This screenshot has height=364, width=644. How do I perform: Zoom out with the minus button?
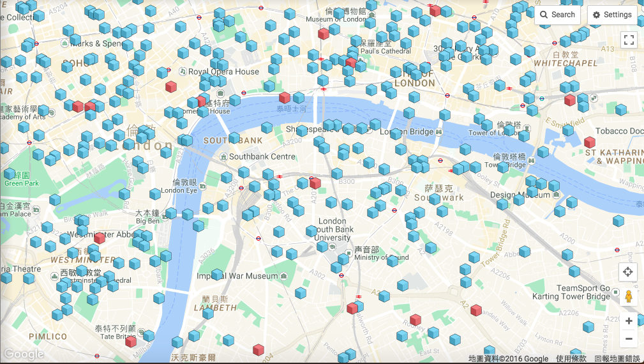[629, 339]
